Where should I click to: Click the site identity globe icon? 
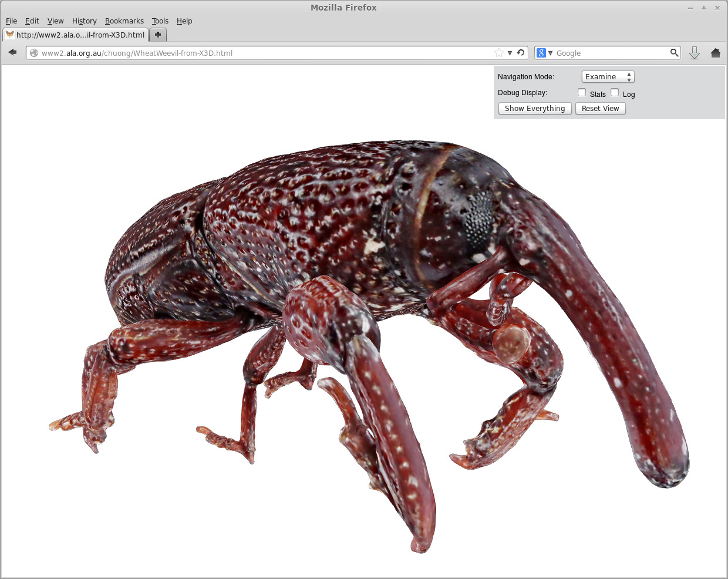(x=34, y=53)
